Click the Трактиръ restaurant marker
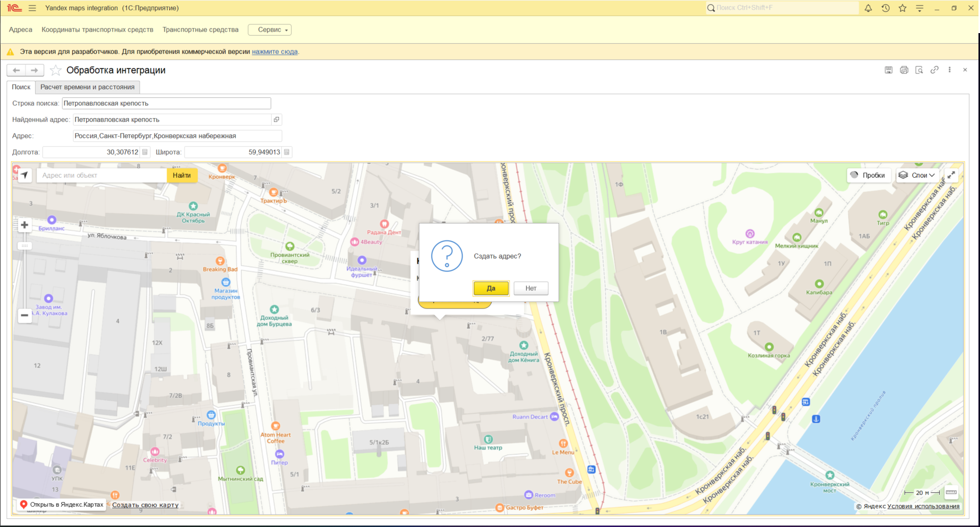The height and width of the screenshot is (527, 980). click(274, 192)
